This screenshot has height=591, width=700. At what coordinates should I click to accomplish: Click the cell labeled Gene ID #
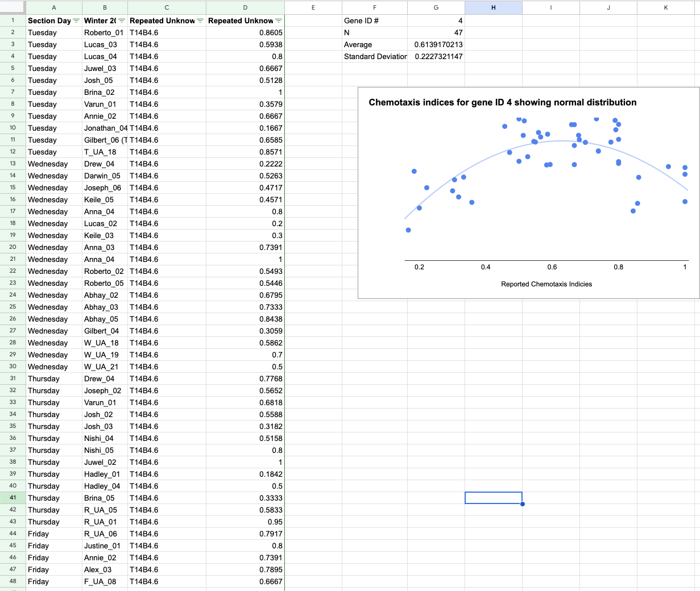[375, 20]
